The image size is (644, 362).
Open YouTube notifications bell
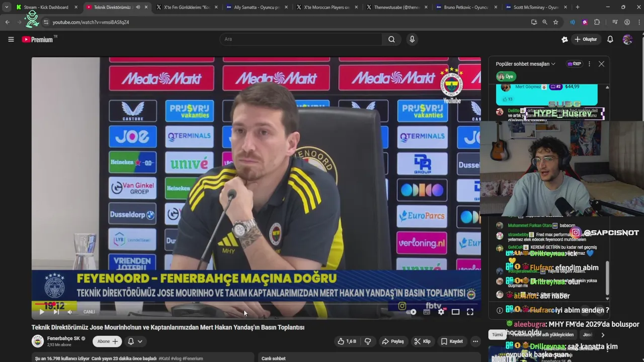coord(610,39)
